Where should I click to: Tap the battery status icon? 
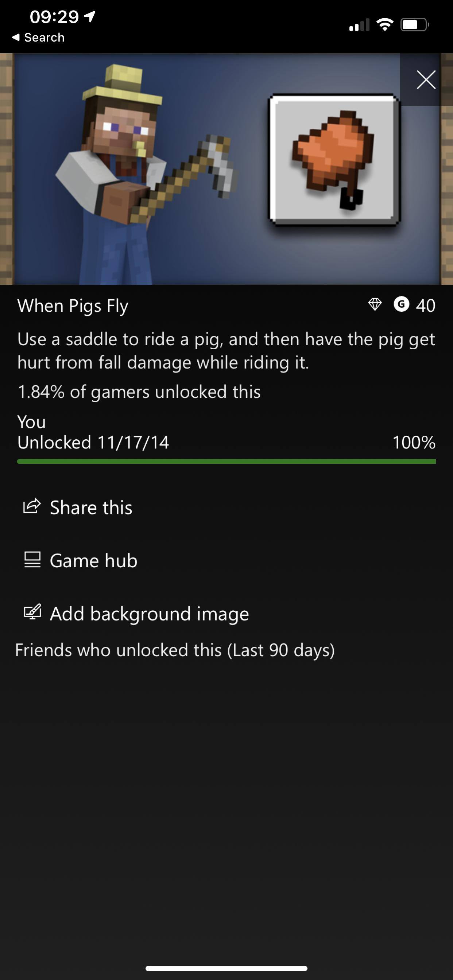click(415, 25)
